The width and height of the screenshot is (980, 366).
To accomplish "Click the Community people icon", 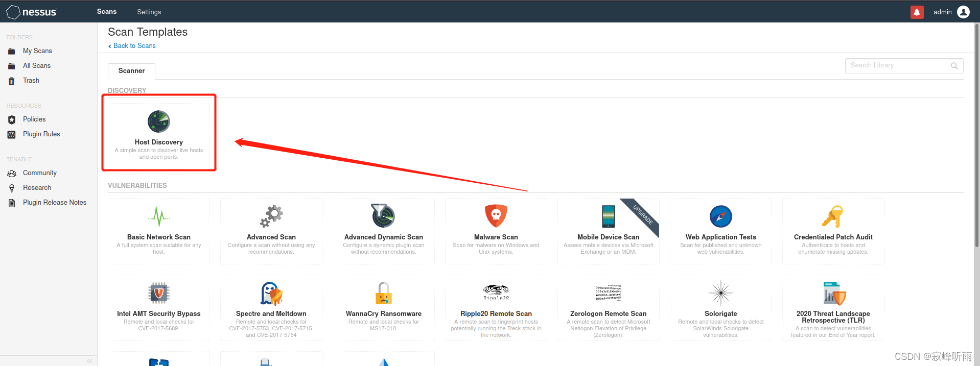I will point(12,174).
